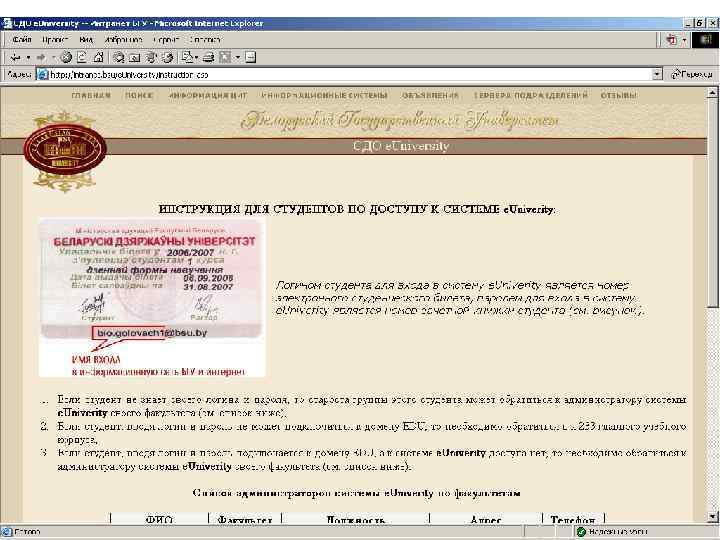Click the Переход (Go) button
Screen dimensions: 720x540
click(x=692, y=74)
